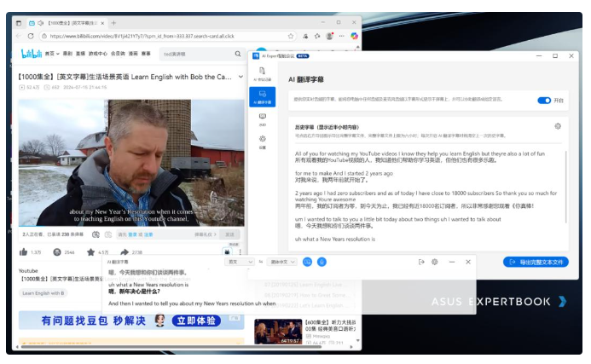Go back in the browser
Image resolution: width=591 pixels, height=364 pixels.
tap(19, 36)
